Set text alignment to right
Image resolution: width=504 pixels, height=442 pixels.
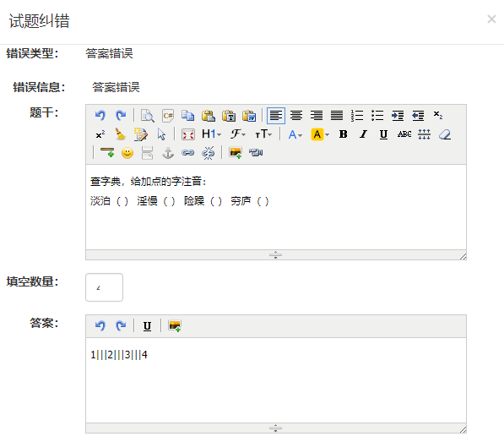coord(317,115)
